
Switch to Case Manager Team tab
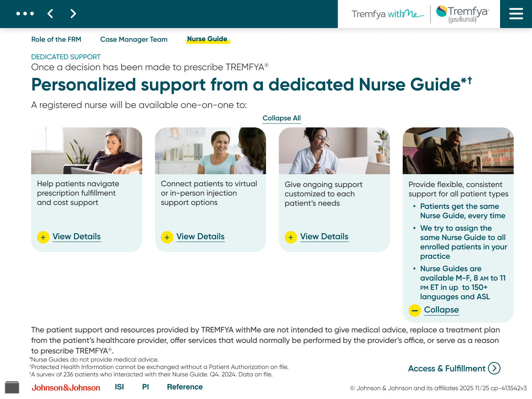coord(134,39)
